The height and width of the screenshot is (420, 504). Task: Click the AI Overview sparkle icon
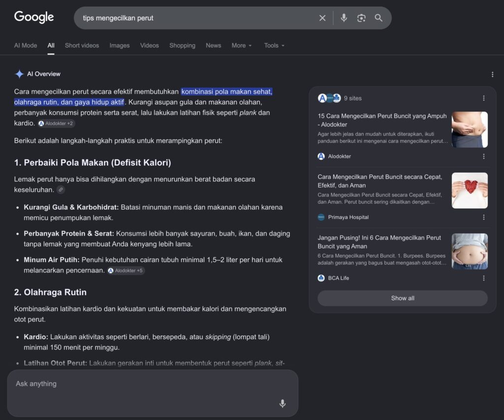point(19,74)
